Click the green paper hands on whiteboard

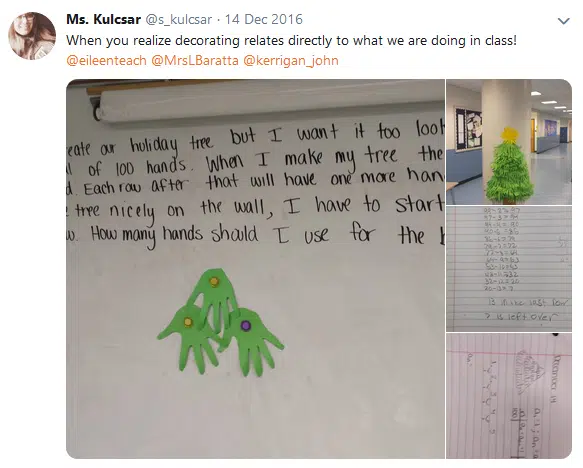coord(220,322)
